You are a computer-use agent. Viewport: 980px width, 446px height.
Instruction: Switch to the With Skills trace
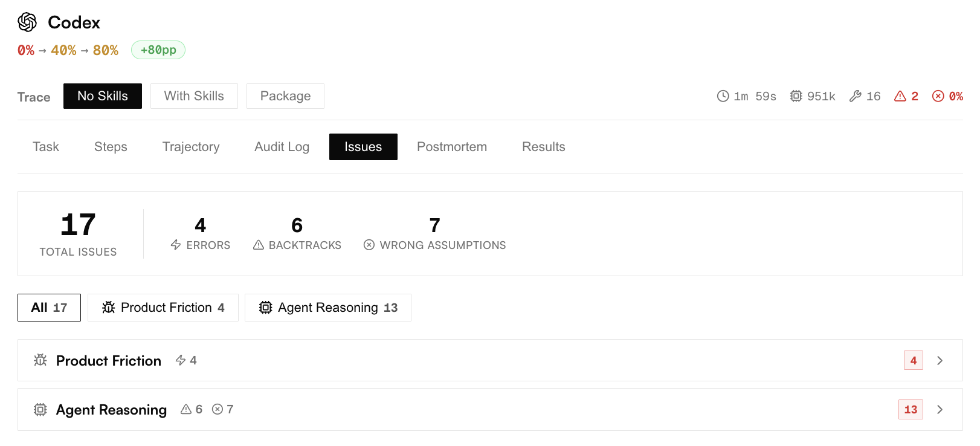pyautogui.click(x=194, y=96)
